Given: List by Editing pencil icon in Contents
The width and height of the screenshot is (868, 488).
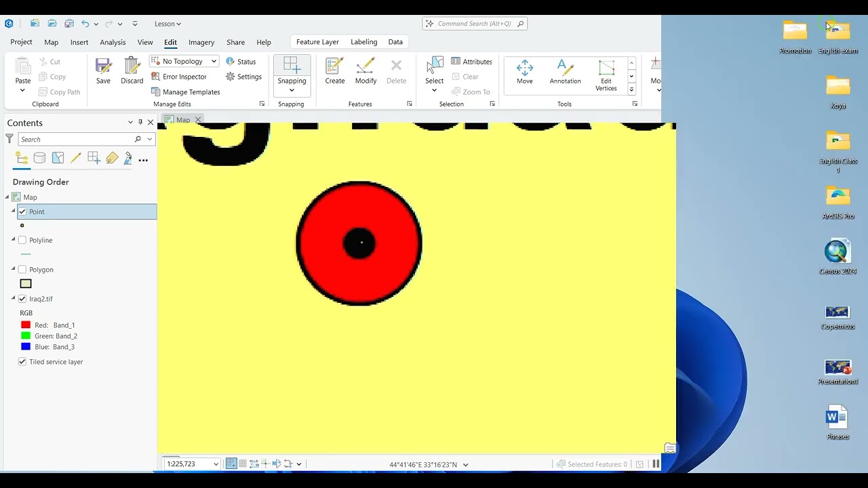Looking at the screenshot, I should (76, 159).
